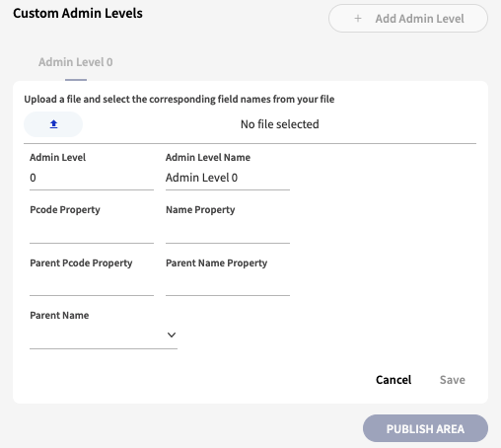This screenshot has width=501, height=448.
Task: Switch to the Admin Level 0 tab
Action: tap(76, 62)
